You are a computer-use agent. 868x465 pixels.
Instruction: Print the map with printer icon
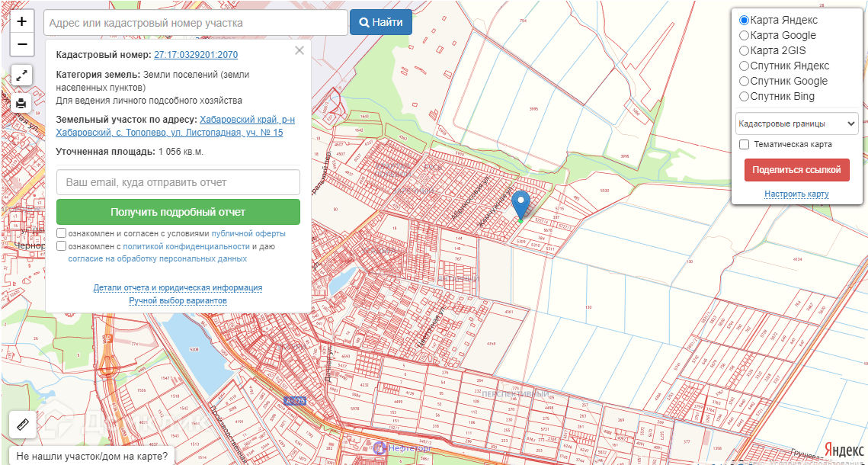point(22,103)
